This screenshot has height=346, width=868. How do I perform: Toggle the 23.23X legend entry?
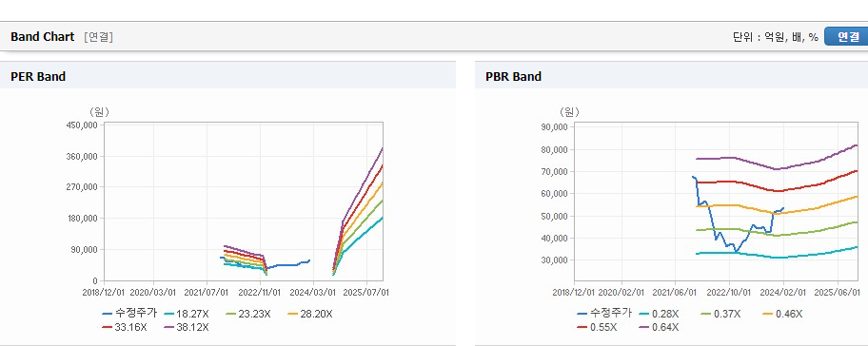[247, 314]
